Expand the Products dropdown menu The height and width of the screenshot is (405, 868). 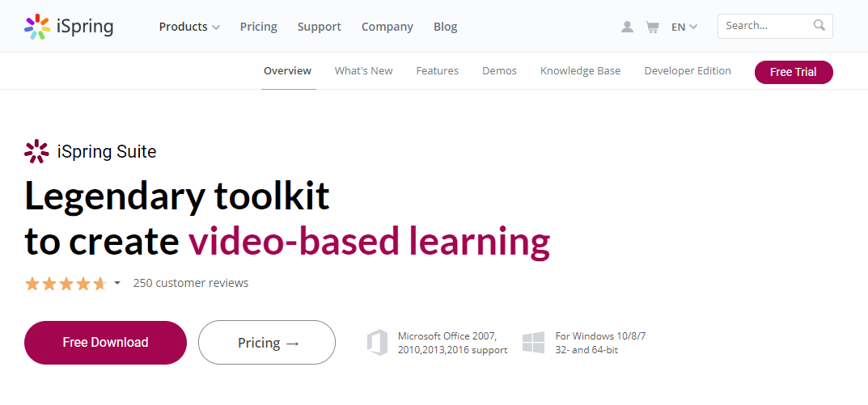point(189,27)
